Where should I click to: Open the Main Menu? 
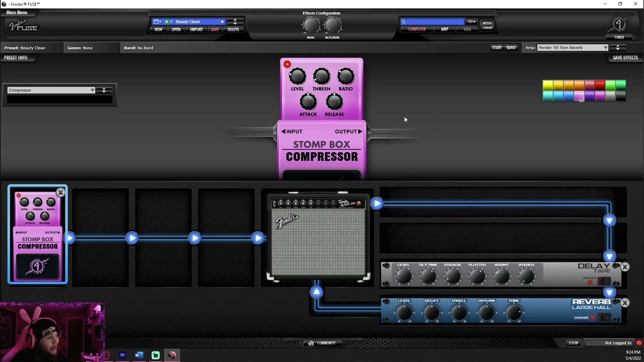coord(17,13)
